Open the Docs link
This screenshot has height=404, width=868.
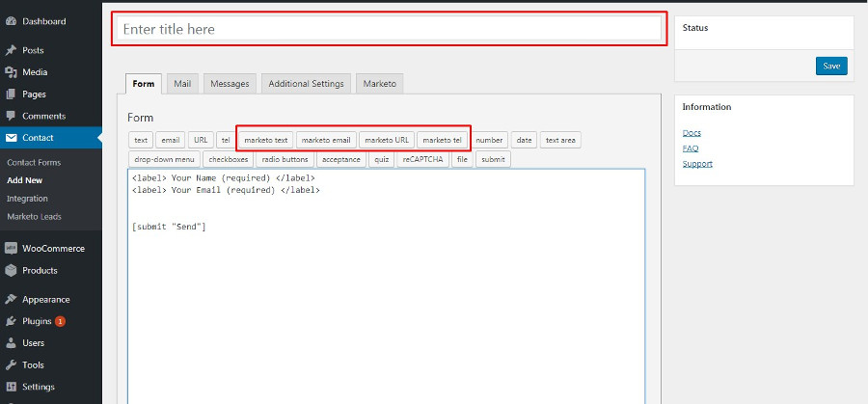tap(691, 133)
